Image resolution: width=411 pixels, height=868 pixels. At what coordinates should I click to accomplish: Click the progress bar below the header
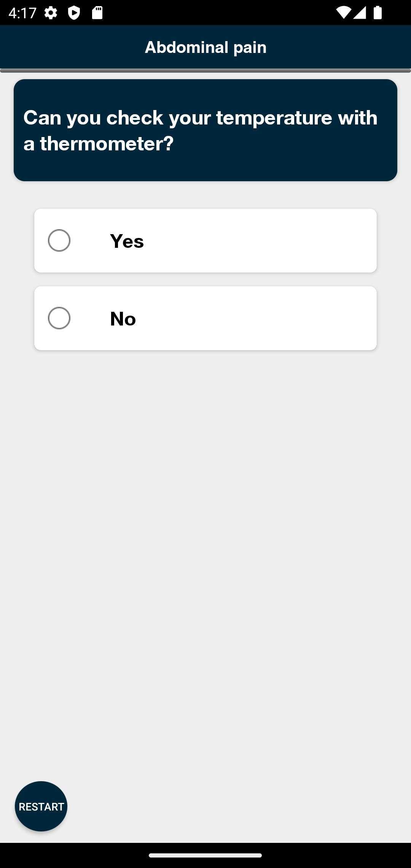(x=205, y=70)
